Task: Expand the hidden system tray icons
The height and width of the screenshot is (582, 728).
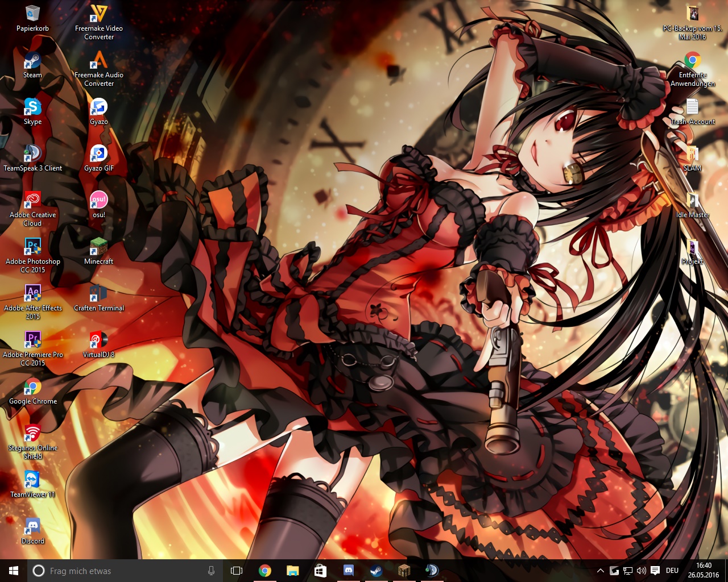Action: (600, 571)
